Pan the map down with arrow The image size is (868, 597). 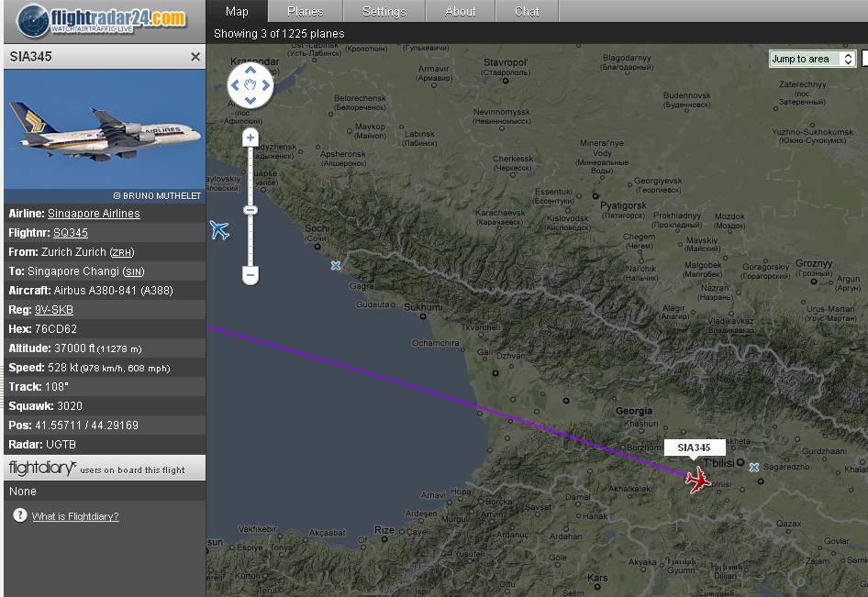pos(250,101)
